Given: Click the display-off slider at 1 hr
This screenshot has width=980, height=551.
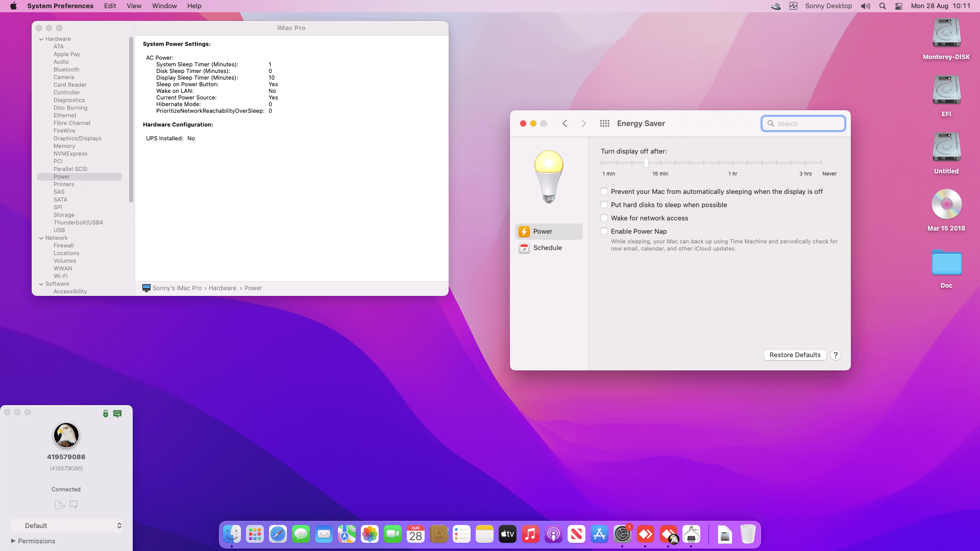Looking at the screenshot, I should pyautogui.click(x=733, y=163).
